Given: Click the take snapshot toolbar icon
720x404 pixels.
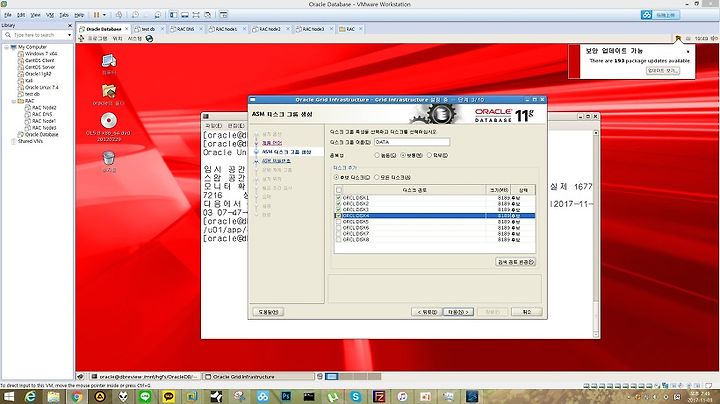Looking at the screenshot, I should (x=135, y=15).
